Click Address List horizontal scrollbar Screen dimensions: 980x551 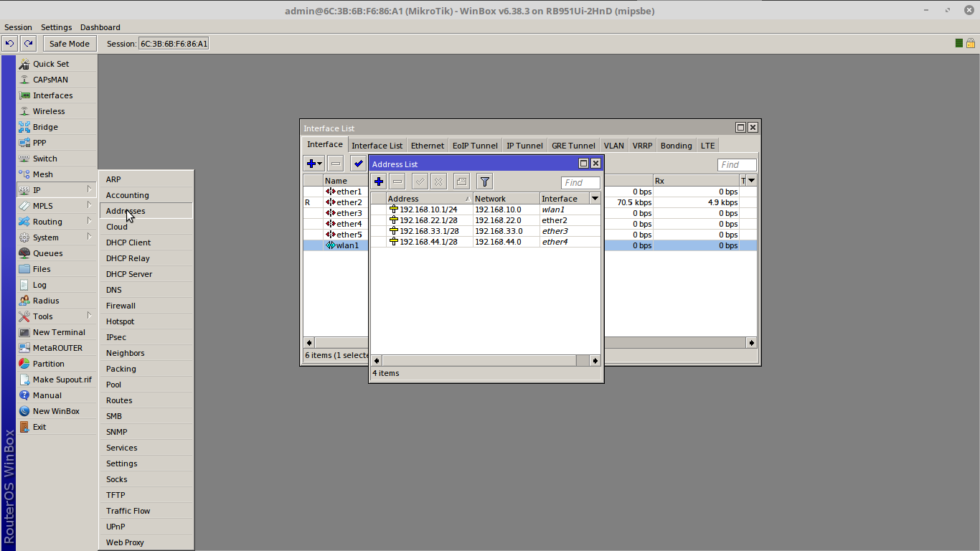(486, 360)
